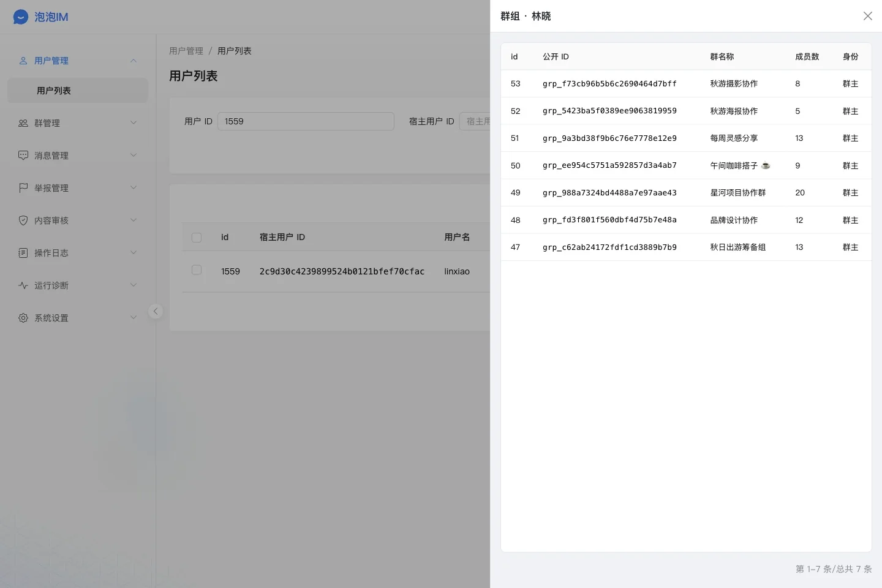Expand the 群管理 menu chevron

click(x=134, y=123)
